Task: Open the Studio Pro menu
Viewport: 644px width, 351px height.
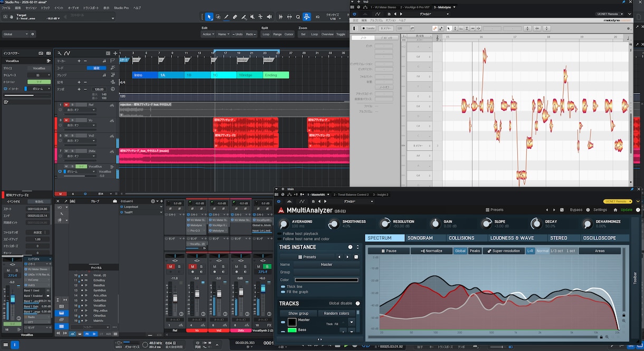Action: pos(121,8)
